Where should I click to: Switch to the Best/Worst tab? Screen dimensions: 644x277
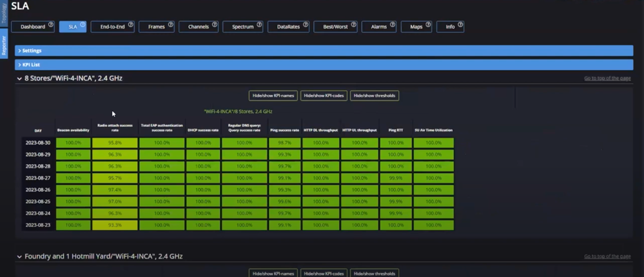point(335,27)
